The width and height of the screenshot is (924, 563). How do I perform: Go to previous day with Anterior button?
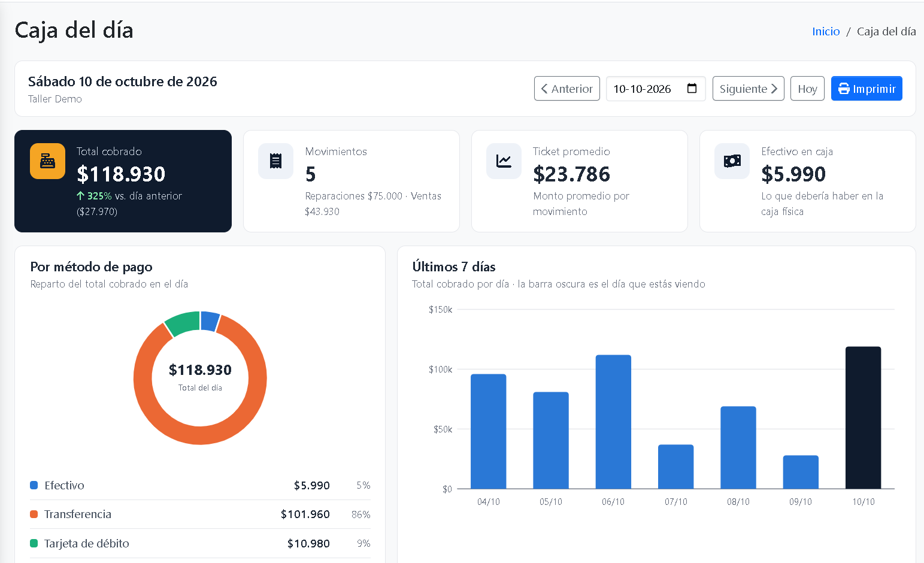pos(566,89)
